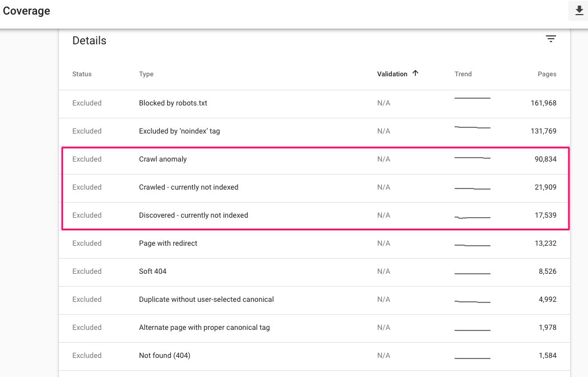Open the Page with redirect row

coord(314,244)
